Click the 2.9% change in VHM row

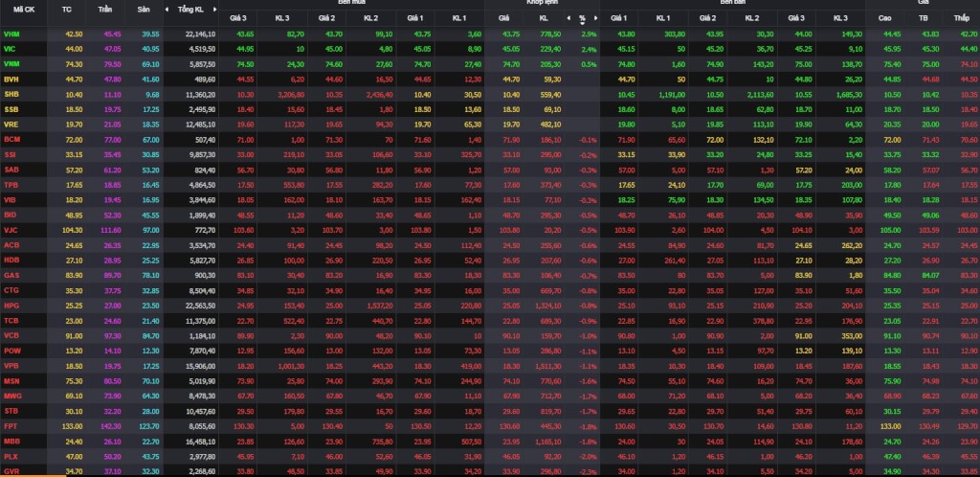(x=589, y=34)
